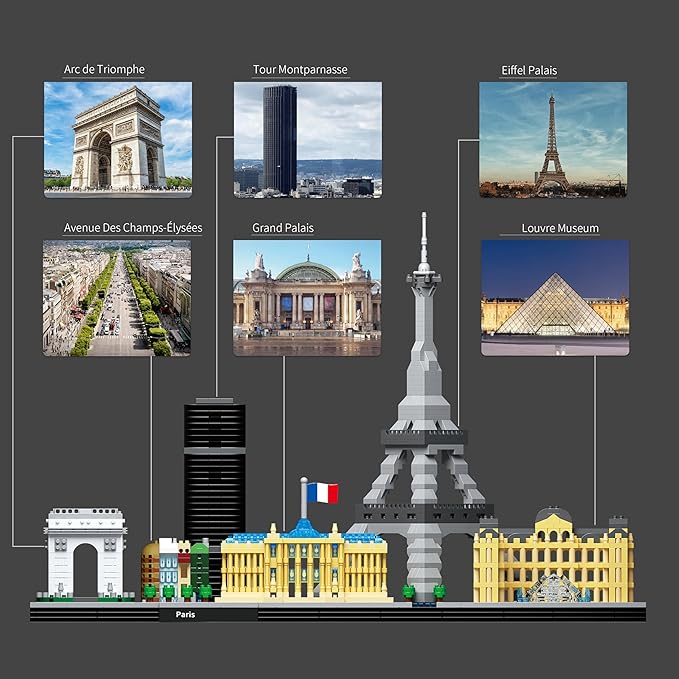Viewport: 679px width, 679px height.
Task: Click the "Arc de Triomphe" text label
Action: (104, 70)
